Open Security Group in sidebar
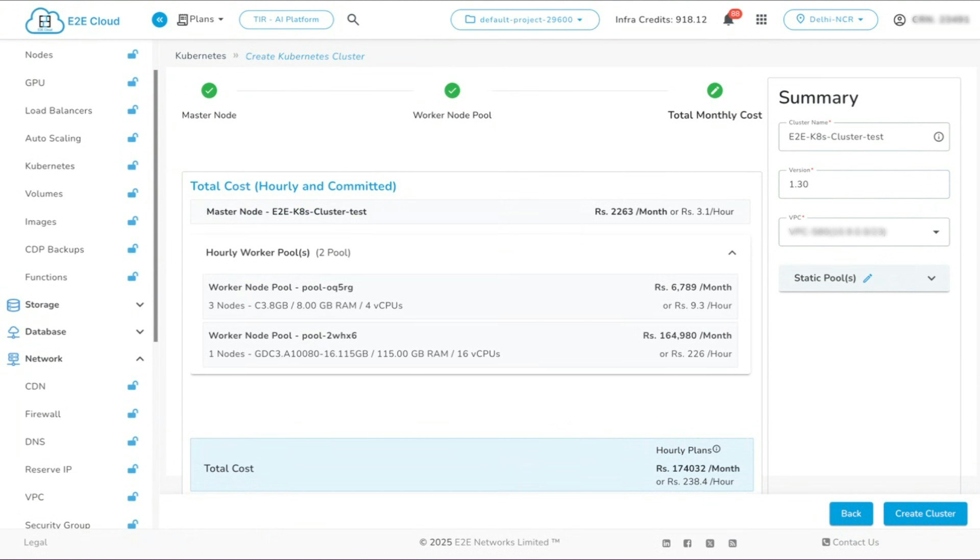Image resolution: width=980 pixels, height=560 pixels. pos(57,524)
